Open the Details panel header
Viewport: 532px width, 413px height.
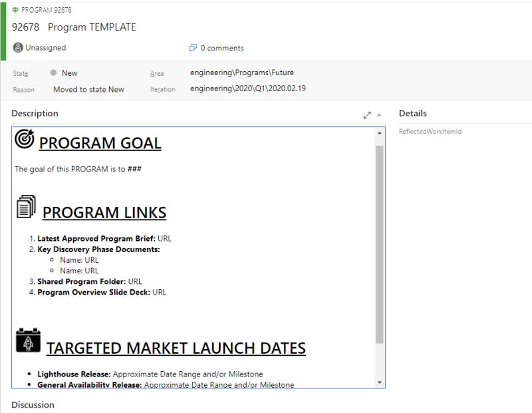coord(414,113)
